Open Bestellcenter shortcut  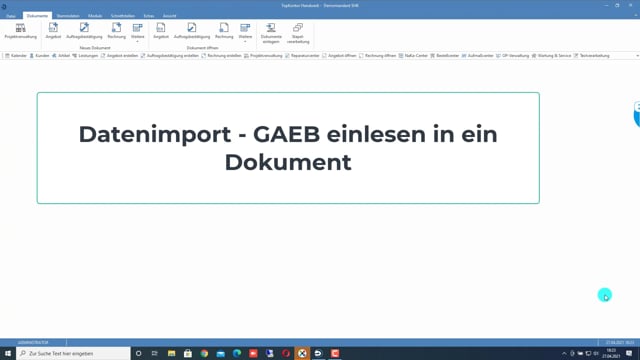tap(444, 56)
